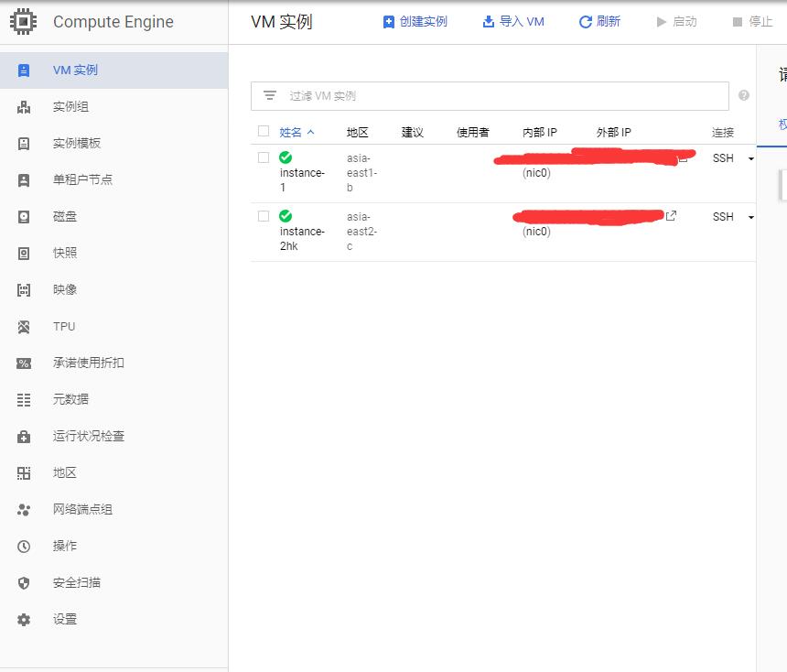Click the help question mark icon
Viewport: 787px width, 672px height.
tap(744, 95)
